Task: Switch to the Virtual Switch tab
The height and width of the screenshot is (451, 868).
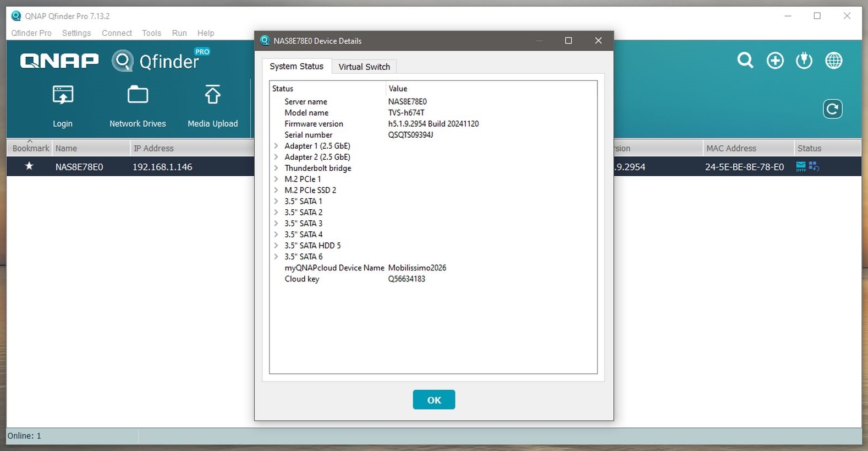Action: pyautogui.click(x=364, y=67)
